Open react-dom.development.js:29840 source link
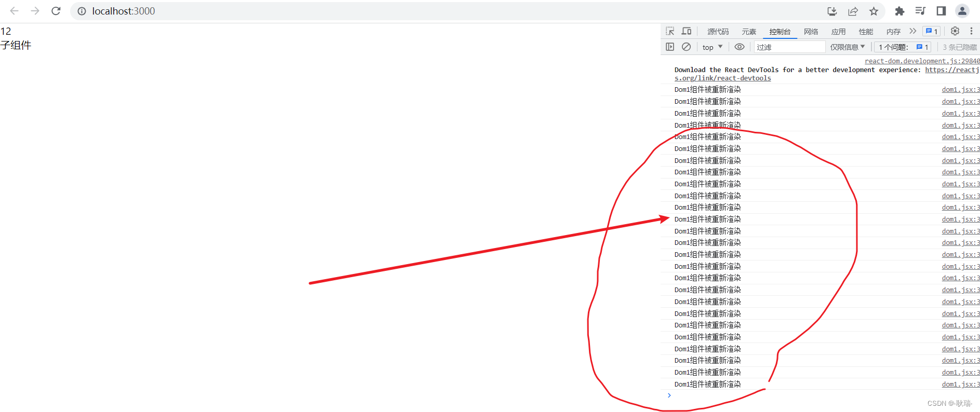This screenshot has width=980, height=412. [x=922, y=61]
